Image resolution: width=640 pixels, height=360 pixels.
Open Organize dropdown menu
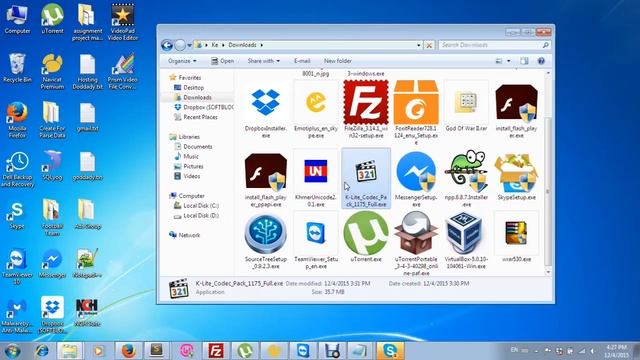point(182,61)
